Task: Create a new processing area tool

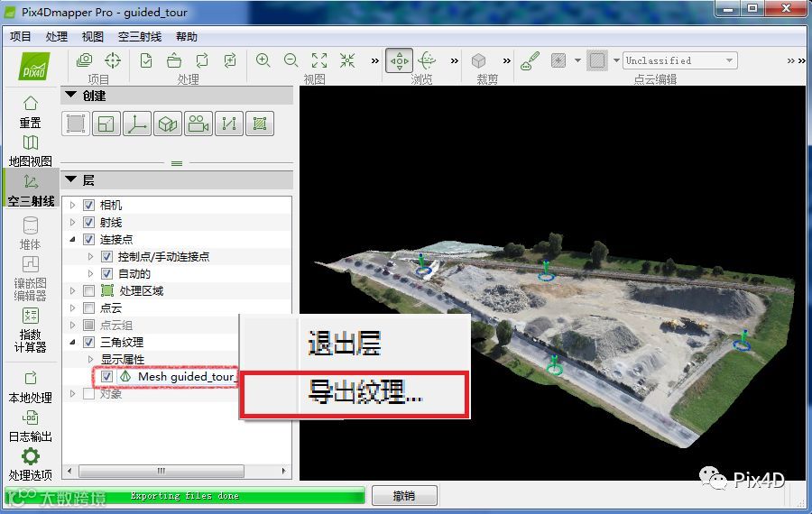Action: coord(76,124)
